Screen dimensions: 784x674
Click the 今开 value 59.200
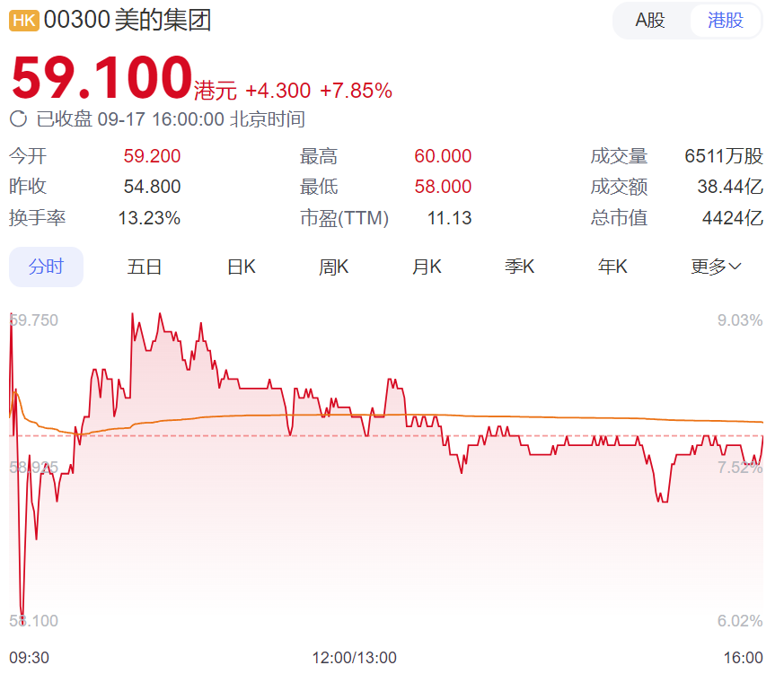pyautogui.click(x=152, y=156)
